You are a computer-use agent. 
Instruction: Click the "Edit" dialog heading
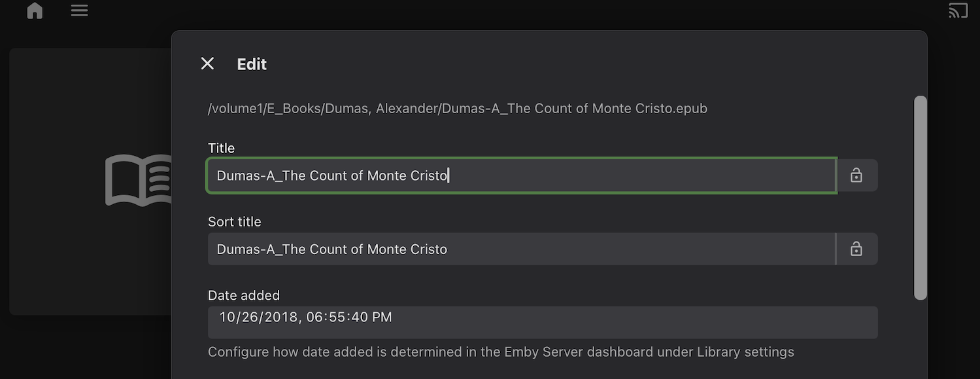point(252,64)
